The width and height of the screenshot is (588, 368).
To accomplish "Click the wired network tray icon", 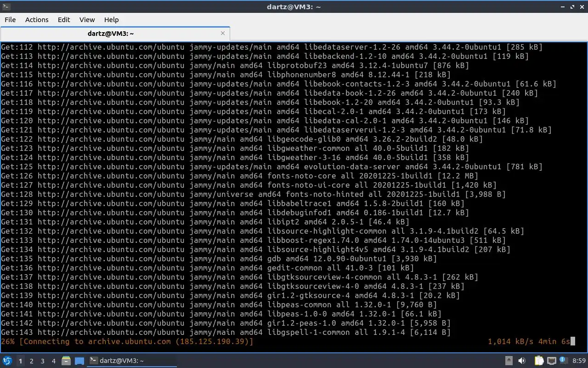I will pos(551,361).
